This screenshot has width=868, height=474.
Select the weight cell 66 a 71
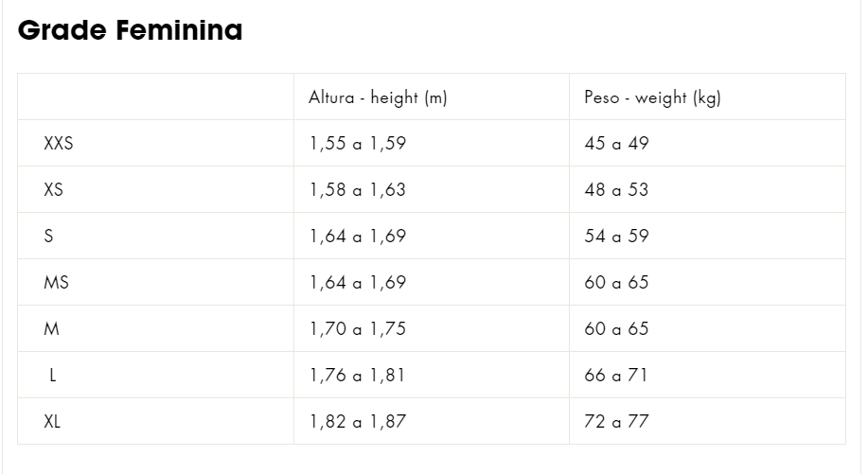[616, 376]
